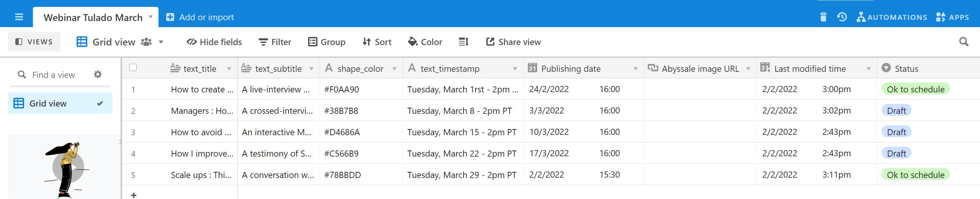This screenshot has height=199, width=980.
Task: Click the trash icon in top bar
Action: tap(823, 17)
